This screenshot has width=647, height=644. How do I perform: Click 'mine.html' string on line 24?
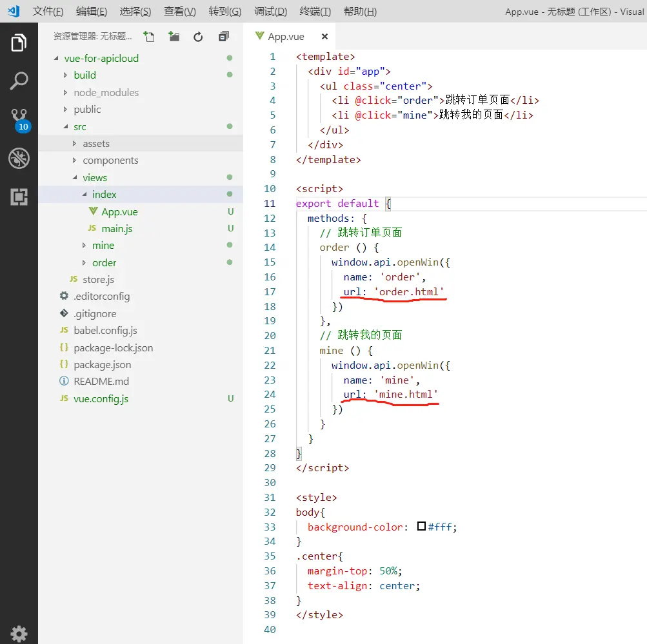(406, 394)
